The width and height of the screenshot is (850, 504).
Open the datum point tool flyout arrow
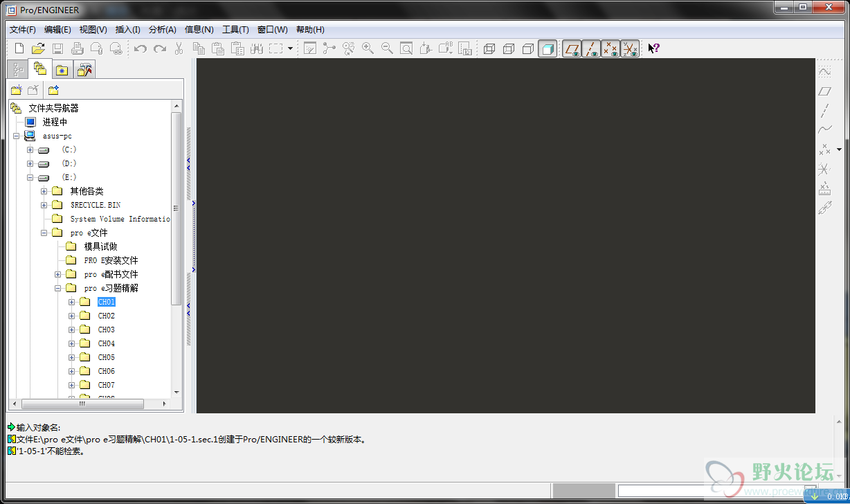pyautogui.click(x=840, y=150)
